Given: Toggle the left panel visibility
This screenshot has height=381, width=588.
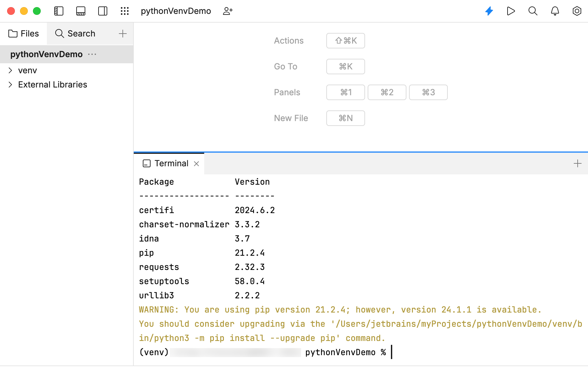Looking at the screenshot, I should click(x=59, y=11).
